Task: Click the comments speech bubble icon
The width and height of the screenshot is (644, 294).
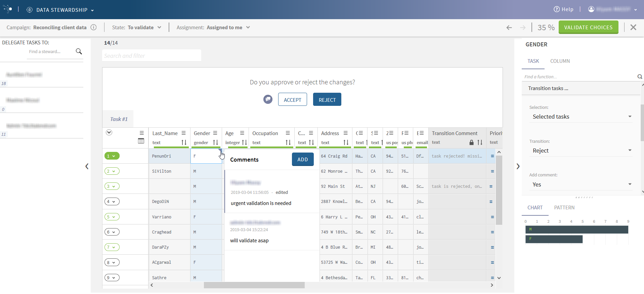Action: 268,99
